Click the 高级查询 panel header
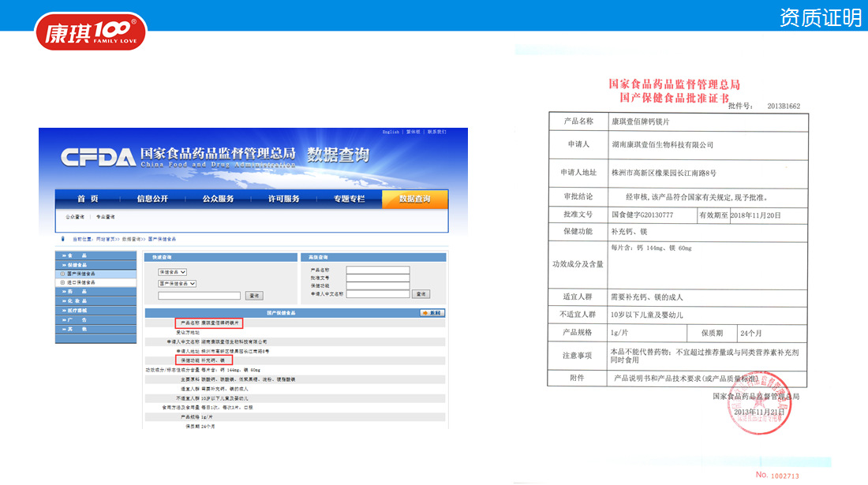Screen dimensions: 868x485 373,257
